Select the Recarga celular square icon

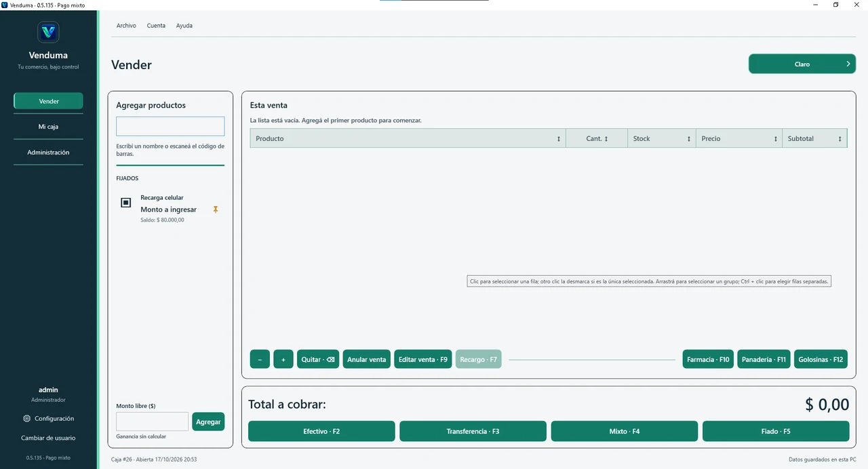coord(125,203)
